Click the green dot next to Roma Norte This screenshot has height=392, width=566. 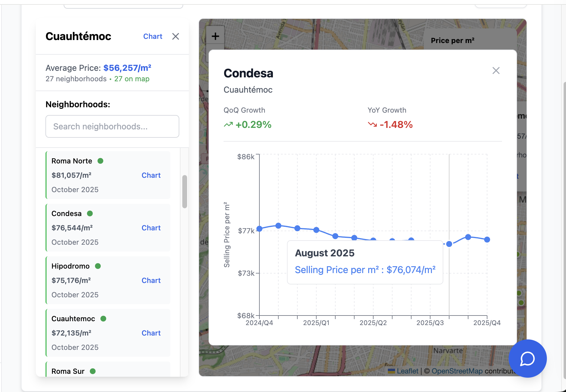(100, 161)
